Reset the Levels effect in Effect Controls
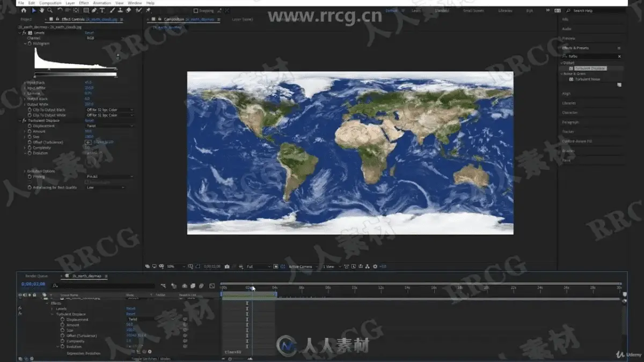The width and height of the screenshot is (644, 362). pos(89,33)
